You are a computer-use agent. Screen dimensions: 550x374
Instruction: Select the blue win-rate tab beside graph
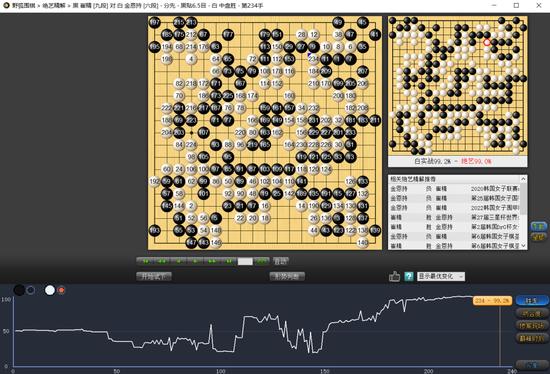pos(531,301)
